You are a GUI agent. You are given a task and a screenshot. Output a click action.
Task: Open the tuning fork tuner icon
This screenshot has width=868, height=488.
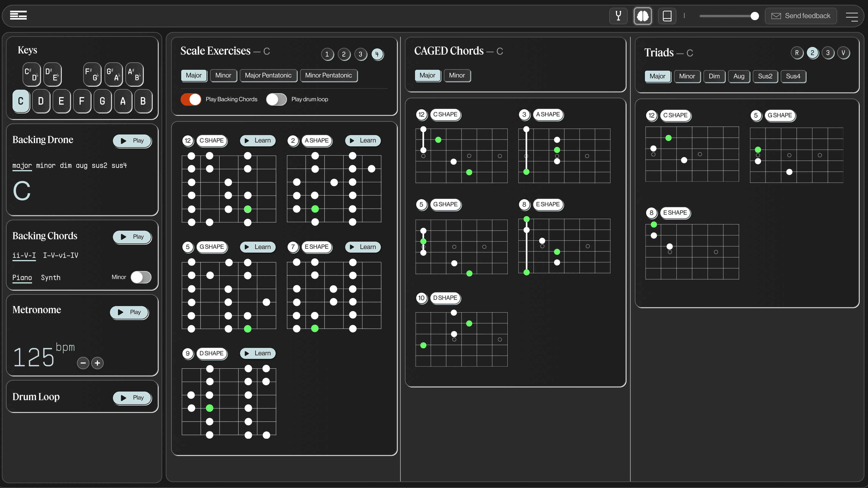pos(618,16)
